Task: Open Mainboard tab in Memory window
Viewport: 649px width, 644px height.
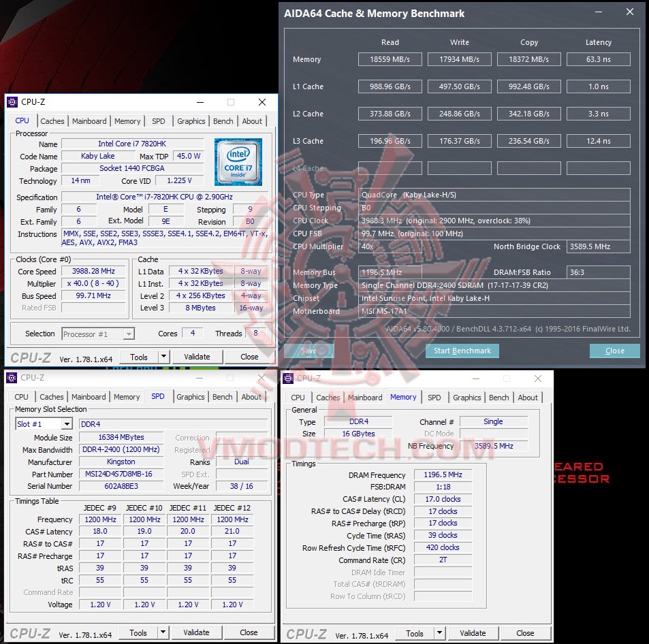Action: click(365, 398)
